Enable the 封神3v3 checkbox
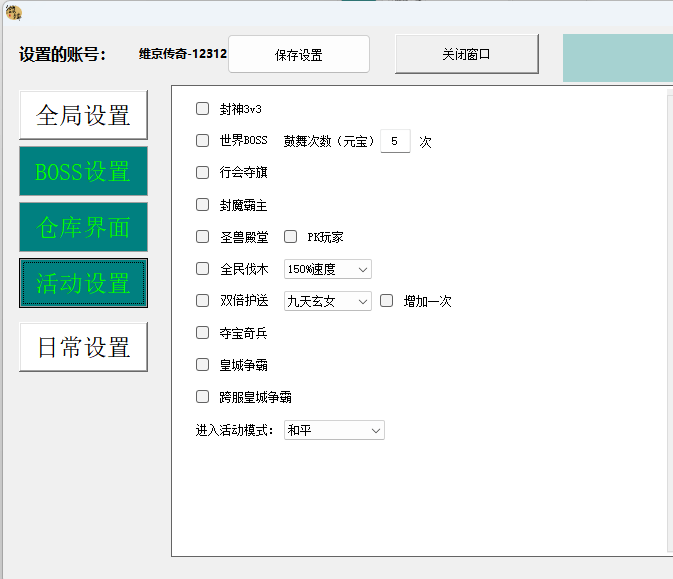Viewport: 673px width, 579px height. [202, 109]
